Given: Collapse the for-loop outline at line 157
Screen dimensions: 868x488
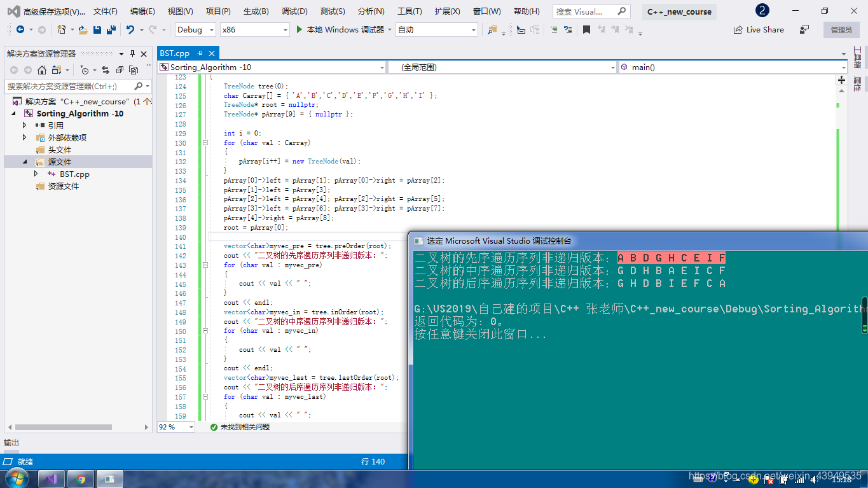Looking at the screenshot, I should [205, 396].
